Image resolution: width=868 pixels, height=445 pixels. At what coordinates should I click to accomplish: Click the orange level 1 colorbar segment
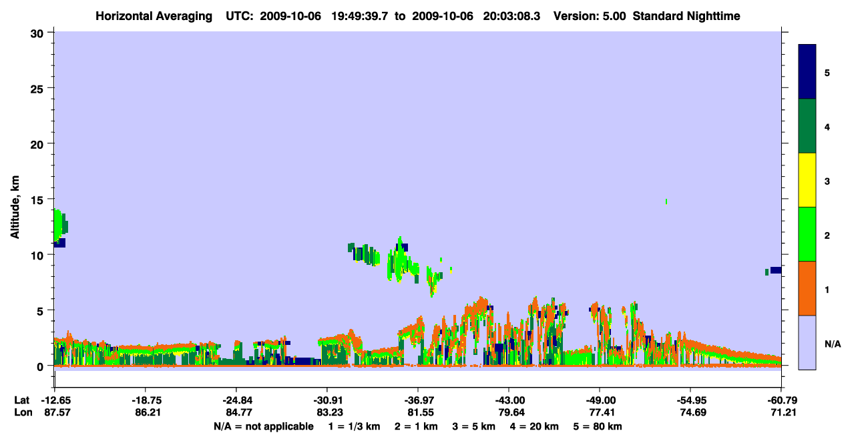[x=807, y=288]
